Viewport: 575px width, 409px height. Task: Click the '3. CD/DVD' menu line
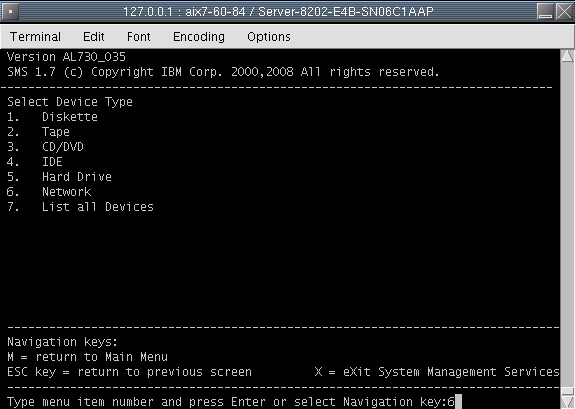pyautogui.click(x=45, y=147)
